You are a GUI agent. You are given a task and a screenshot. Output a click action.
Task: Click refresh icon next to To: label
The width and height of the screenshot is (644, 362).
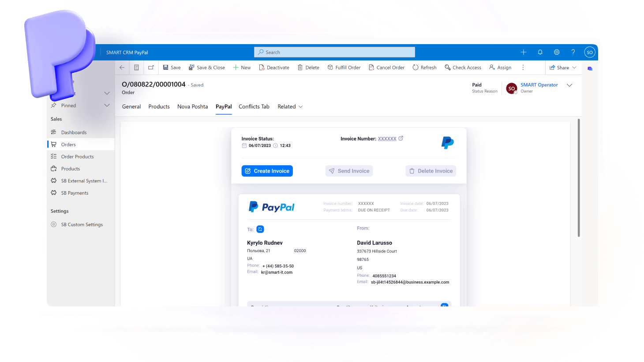coord(260,229)
